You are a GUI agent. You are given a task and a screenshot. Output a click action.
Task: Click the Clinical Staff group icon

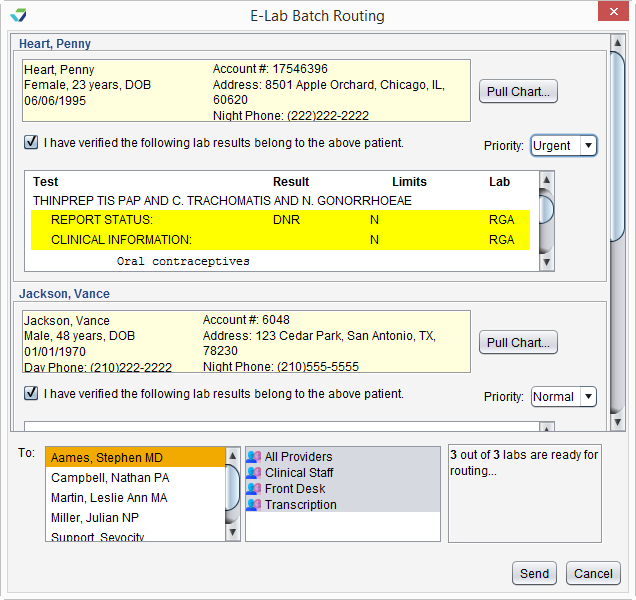tap(254, 473)
